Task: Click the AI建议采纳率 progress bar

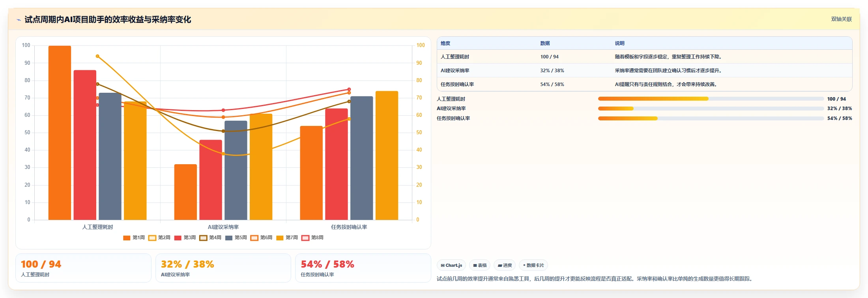Action: click(711, 109)
